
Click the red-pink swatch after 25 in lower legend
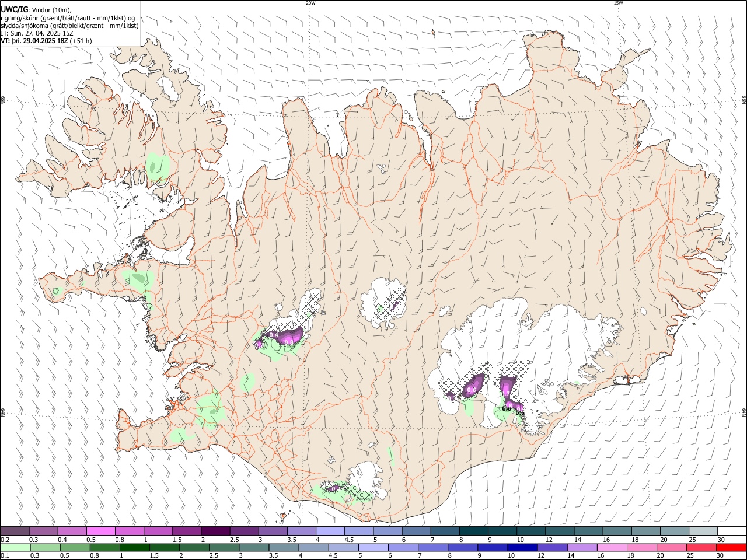(701, 547)
